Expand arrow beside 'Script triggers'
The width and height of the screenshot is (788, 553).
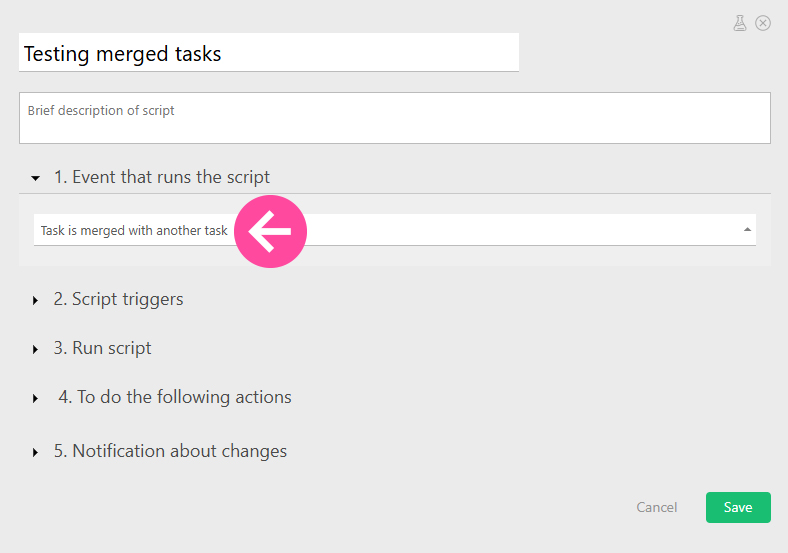(x=36, y=300)
